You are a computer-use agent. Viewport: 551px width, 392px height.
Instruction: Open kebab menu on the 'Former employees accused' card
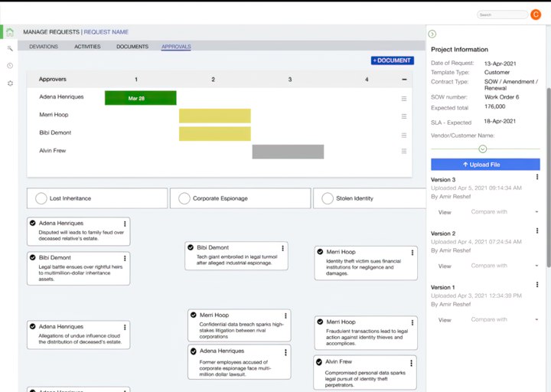point(285,352)
